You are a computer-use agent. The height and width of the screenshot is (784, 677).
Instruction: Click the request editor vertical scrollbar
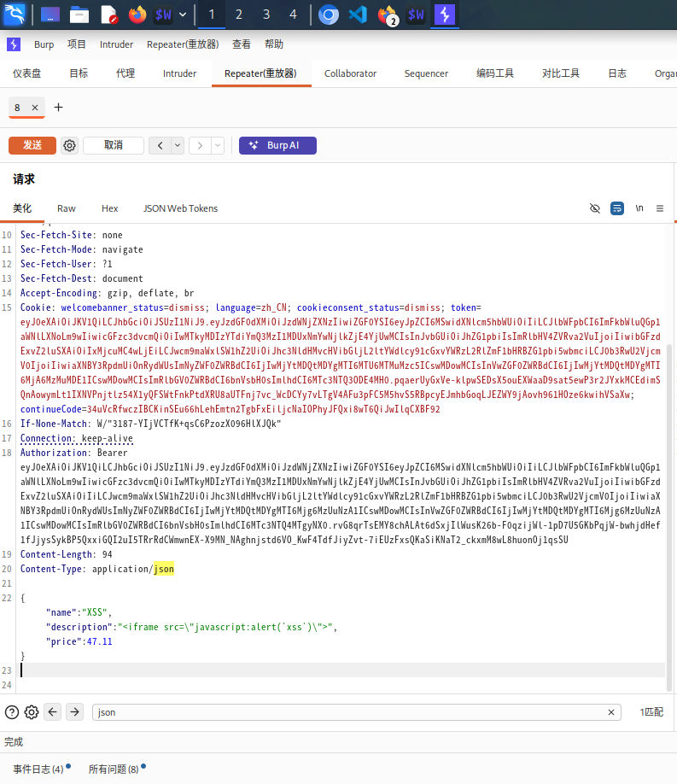669,518
